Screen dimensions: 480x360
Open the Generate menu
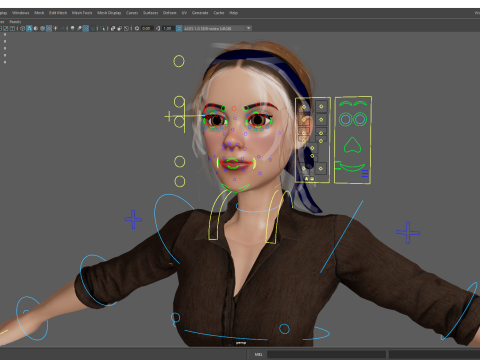(200, 13)
